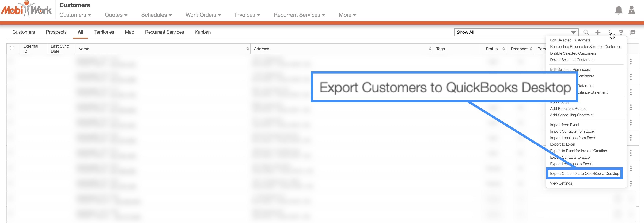The image size is (644, 223).
Task: Select Delete Selected Customers entry
Action: click(572, 60)
